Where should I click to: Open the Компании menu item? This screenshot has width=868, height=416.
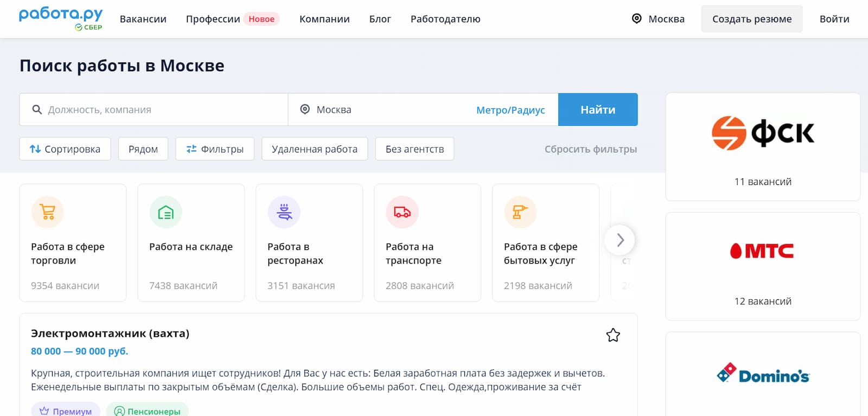click(x=324, y=19)
